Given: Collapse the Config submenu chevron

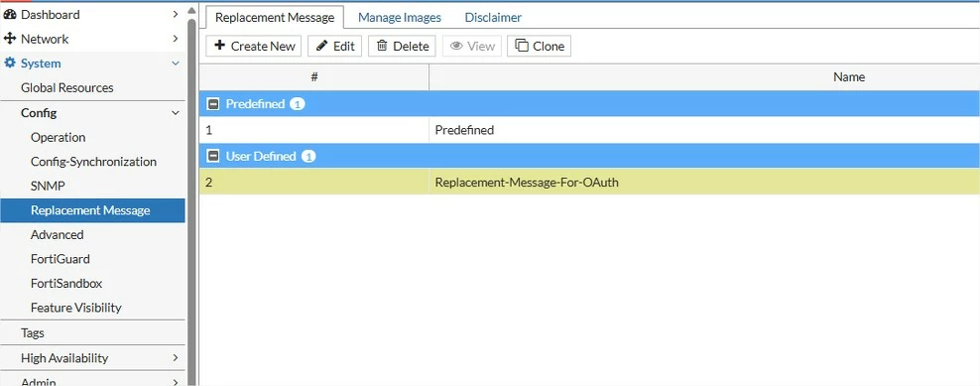Looking at the screenshot, I should click(176, 113).
